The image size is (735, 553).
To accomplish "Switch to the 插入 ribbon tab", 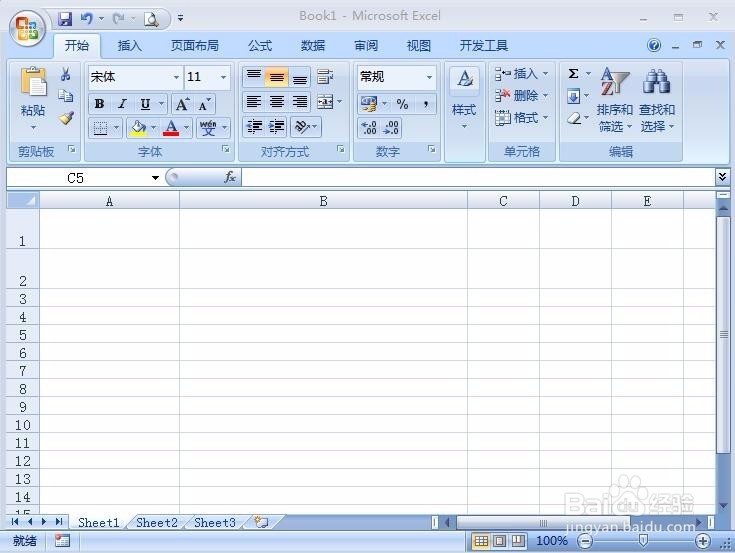I will coord(130,45).
